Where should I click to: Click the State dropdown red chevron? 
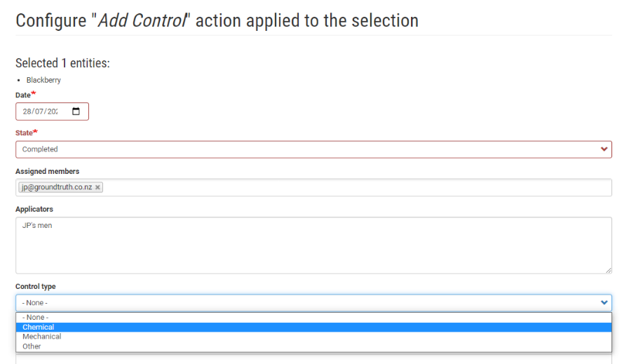click(x=604, y=149)
